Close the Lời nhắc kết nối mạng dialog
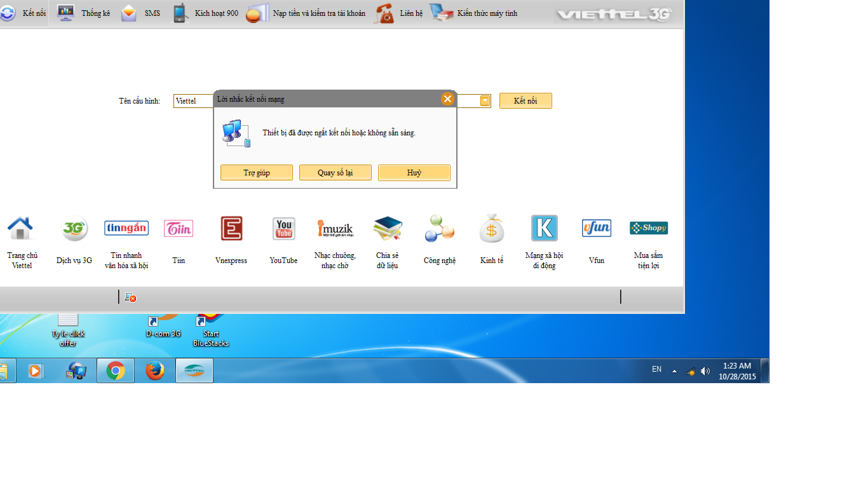Viewport: 868px width, 488px height. [x=447, y=98]
